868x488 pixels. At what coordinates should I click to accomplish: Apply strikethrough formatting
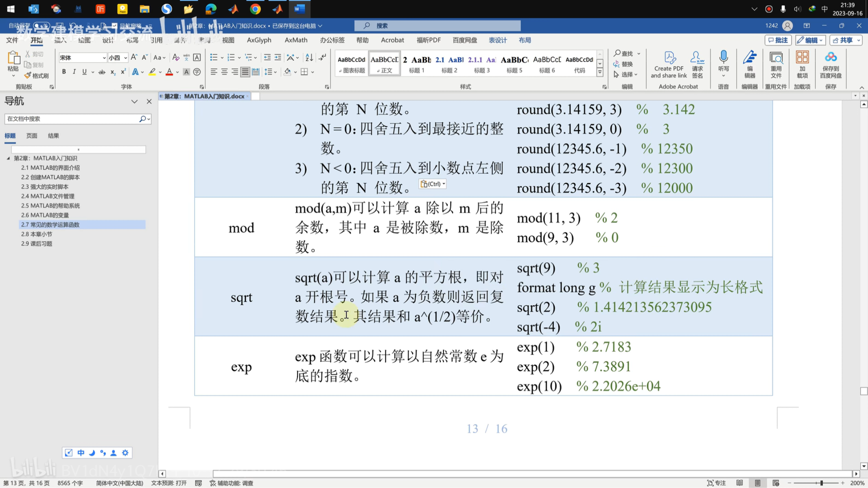(102, 72)
